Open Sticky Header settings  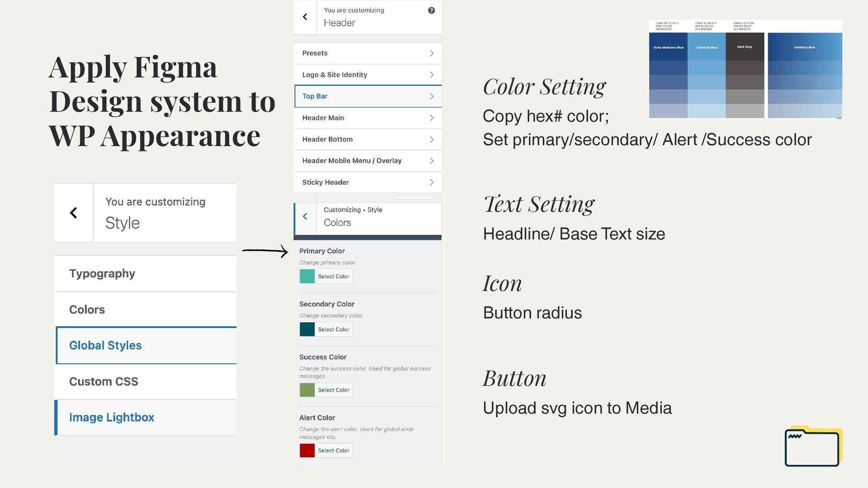coord(368,183)
